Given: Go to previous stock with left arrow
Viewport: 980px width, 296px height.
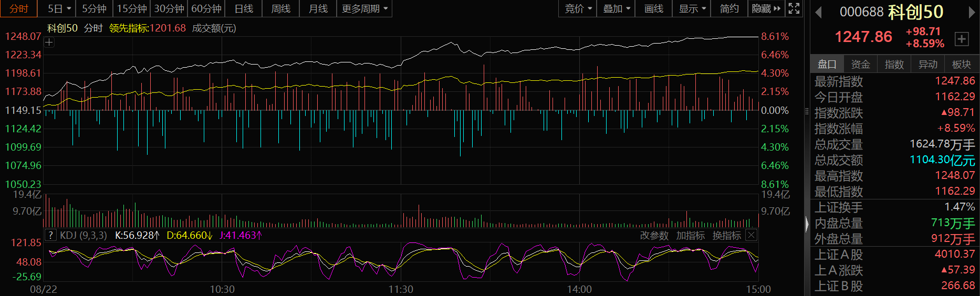Looking at the screenshot, I should (x=818, y=12).
